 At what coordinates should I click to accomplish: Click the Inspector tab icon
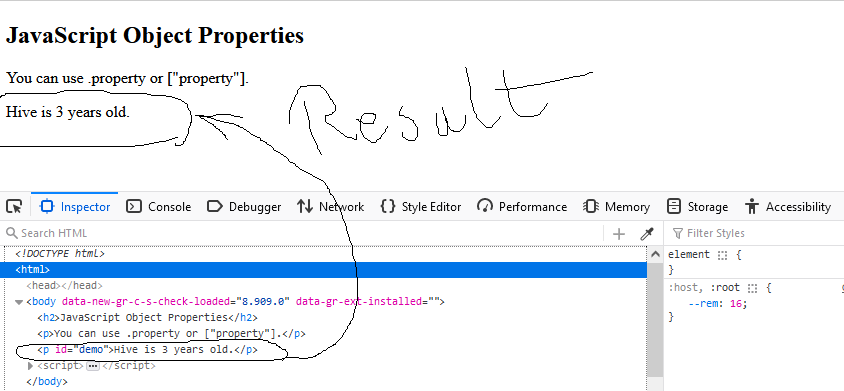[x=47, y=206]
